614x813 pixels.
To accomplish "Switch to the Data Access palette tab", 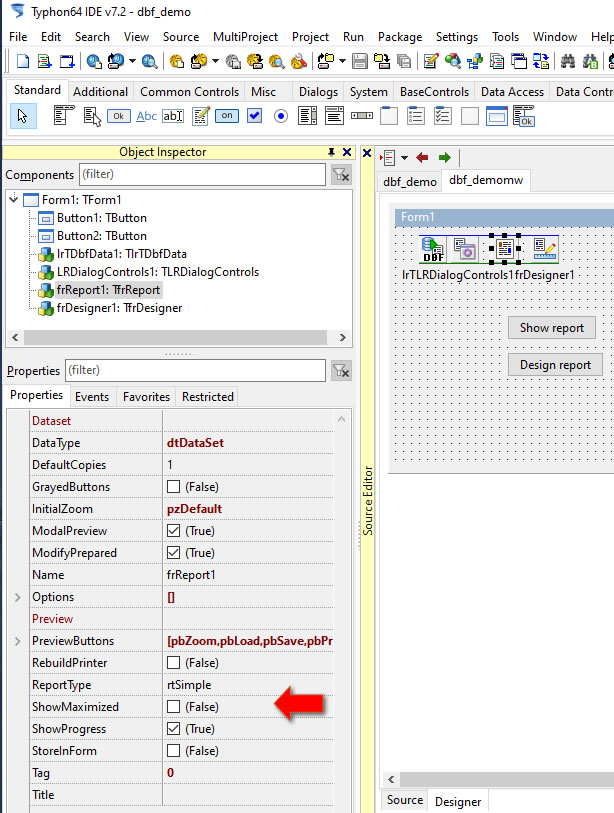I will [x=512, y=92].
